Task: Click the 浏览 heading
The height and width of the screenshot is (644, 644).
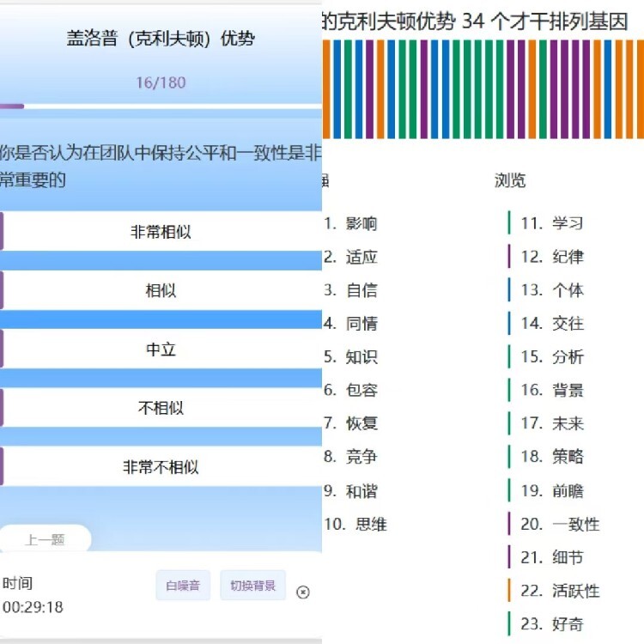Action: point(510,180)
